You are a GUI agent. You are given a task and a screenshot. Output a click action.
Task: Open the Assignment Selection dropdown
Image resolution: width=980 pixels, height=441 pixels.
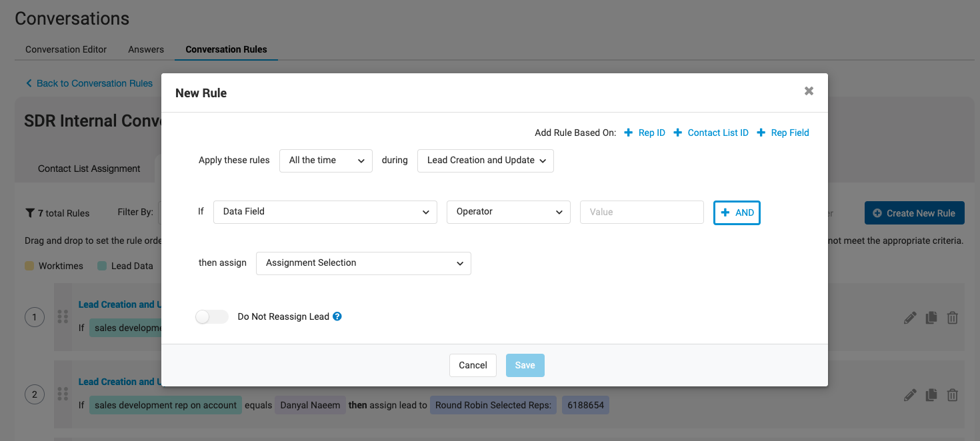[363, 263]
